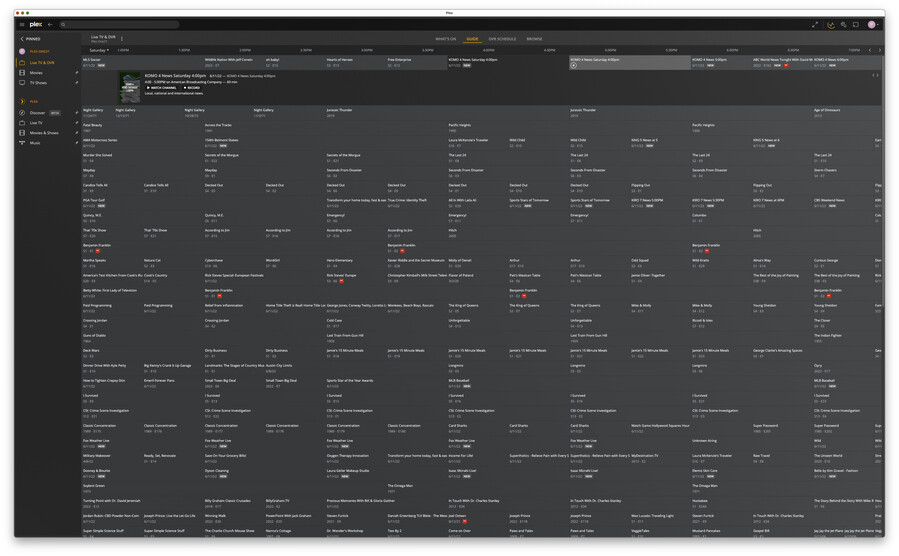Image resolution: width=899 pixels, height=556 pixels.
Task: Select the Free Enterprise program
Action: 416,62
